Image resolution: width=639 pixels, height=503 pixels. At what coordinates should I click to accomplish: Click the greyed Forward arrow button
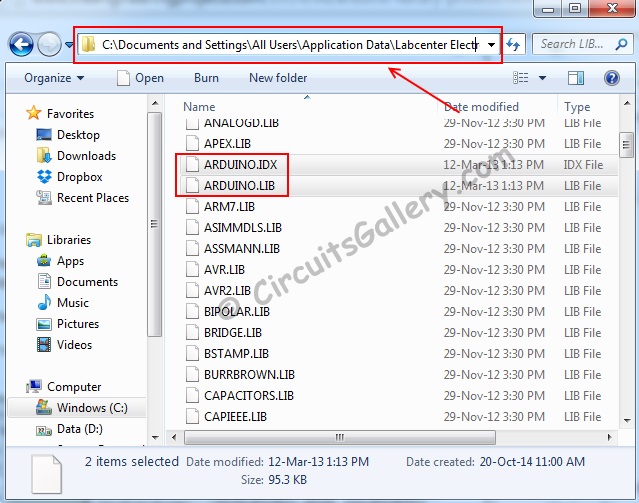(x=49, y=44)
